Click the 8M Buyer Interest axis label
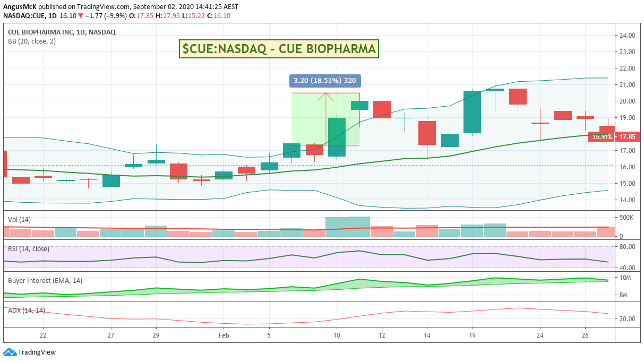This screenshot has width=644, height=362. (624, 295)
